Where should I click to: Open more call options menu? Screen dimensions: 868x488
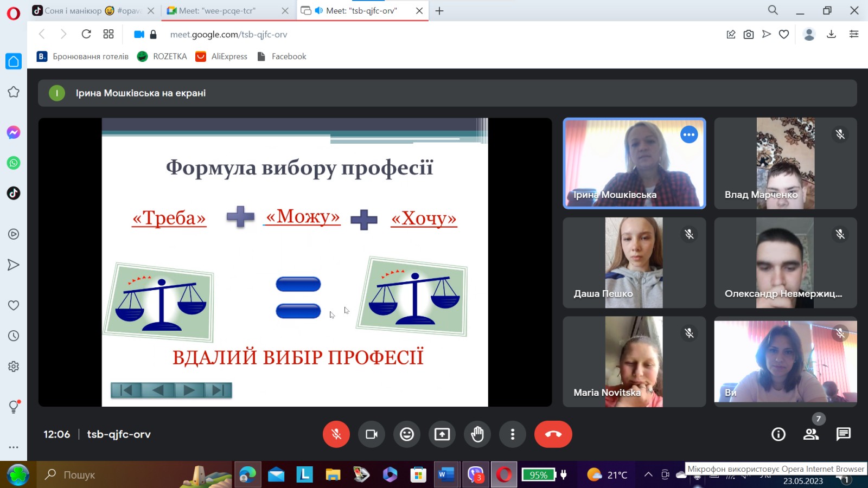coord(512,434)
